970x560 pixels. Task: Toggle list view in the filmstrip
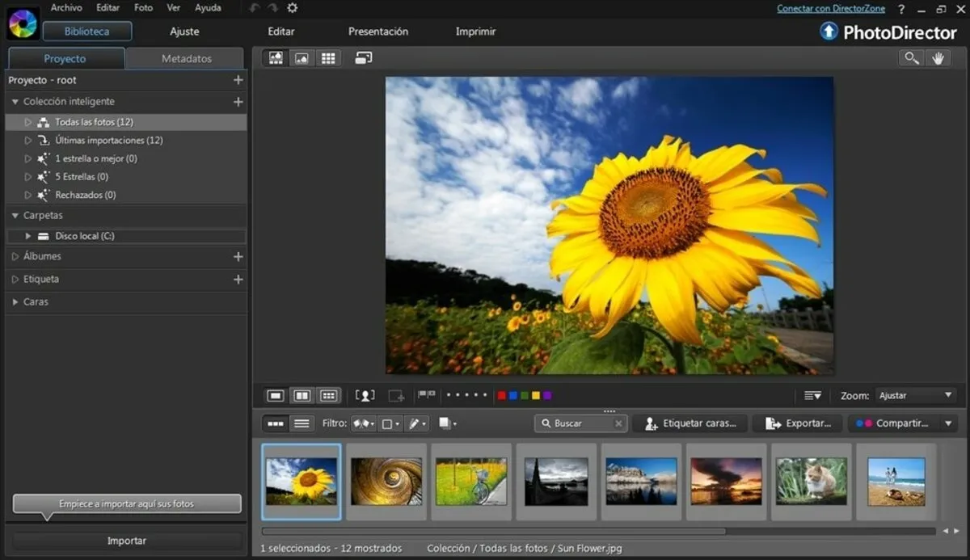(x=302, y=423)
